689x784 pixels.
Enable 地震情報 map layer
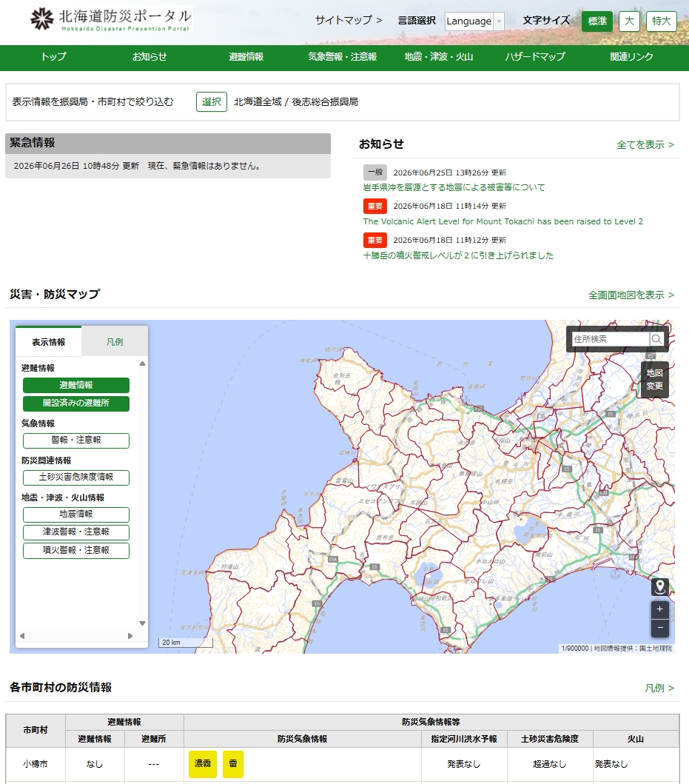pos(76,514)
